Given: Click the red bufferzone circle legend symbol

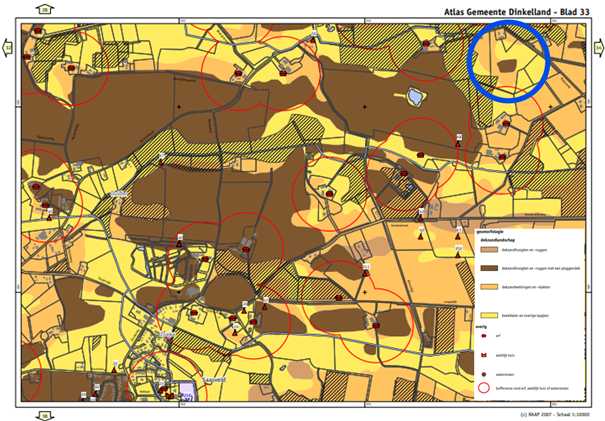Looking at the screenshot, I should 484,388.
